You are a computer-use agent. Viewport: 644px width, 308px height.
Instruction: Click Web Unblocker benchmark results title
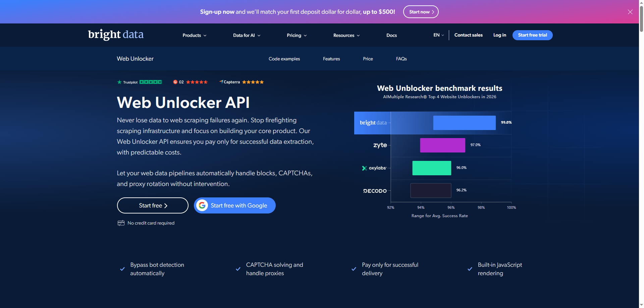click(x=440, y=88)
